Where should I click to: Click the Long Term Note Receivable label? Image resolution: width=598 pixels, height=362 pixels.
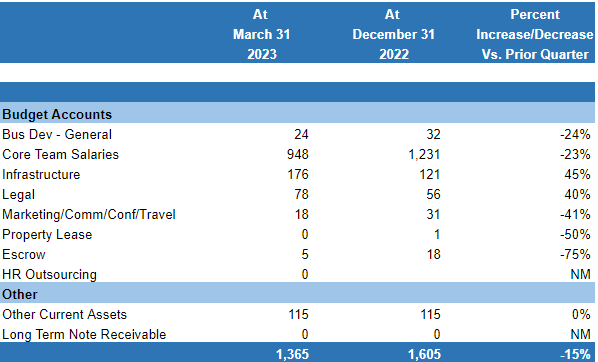pos(84,335)
